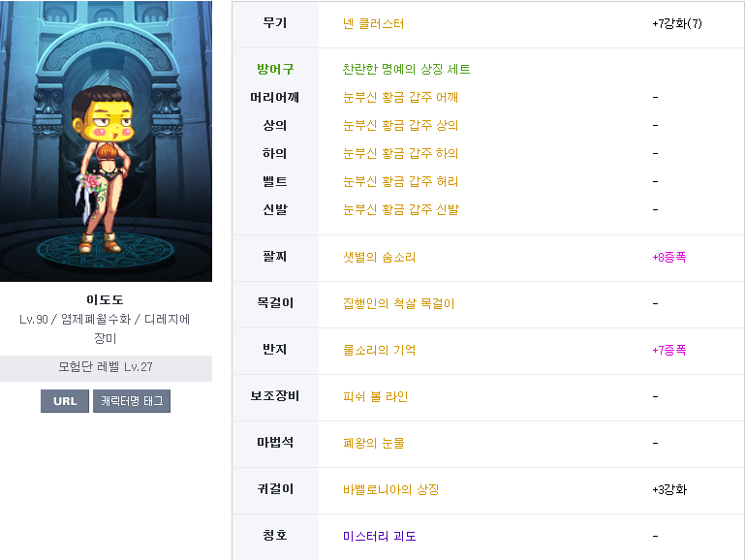Click the URL button
745x560 pixels.
click(x=65, y=401)
